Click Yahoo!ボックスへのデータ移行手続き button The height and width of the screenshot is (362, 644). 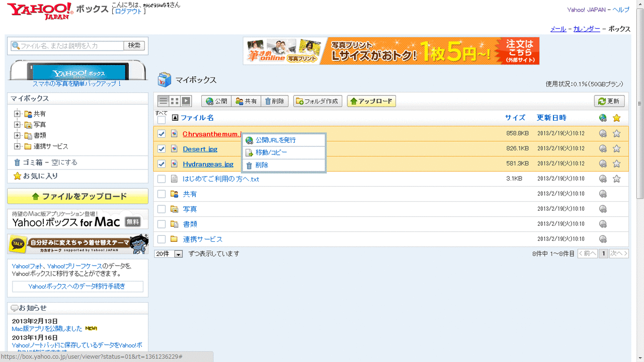(x=78, y=287)
